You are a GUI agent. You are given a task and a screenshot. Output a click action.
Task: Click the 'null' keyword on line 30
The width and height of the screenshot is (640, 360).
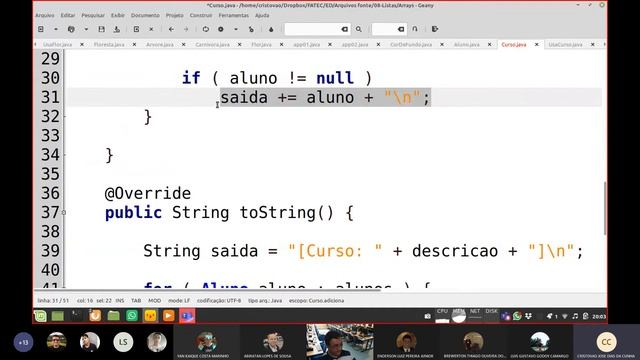pos(335,78)
